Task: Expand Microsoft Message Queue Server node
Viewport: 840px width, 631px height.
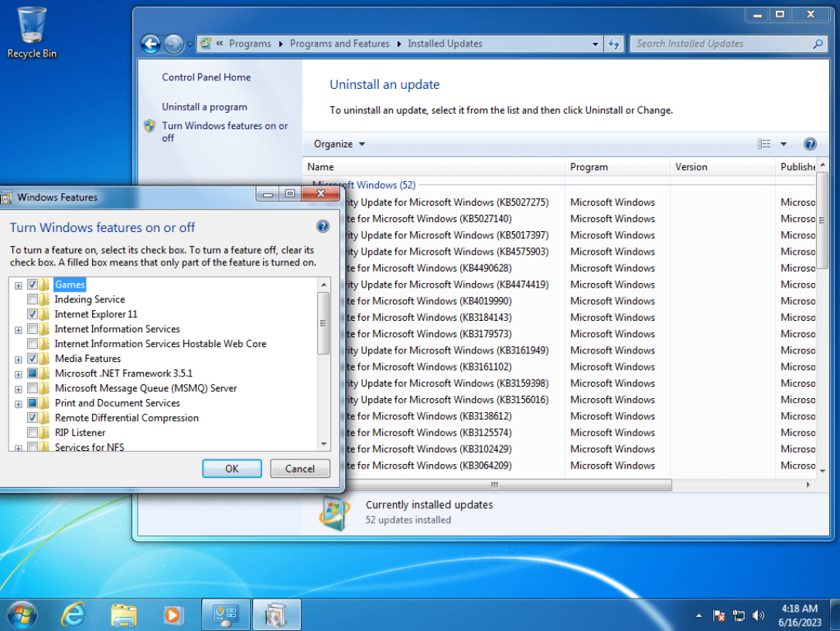Action: pos(19,390)
